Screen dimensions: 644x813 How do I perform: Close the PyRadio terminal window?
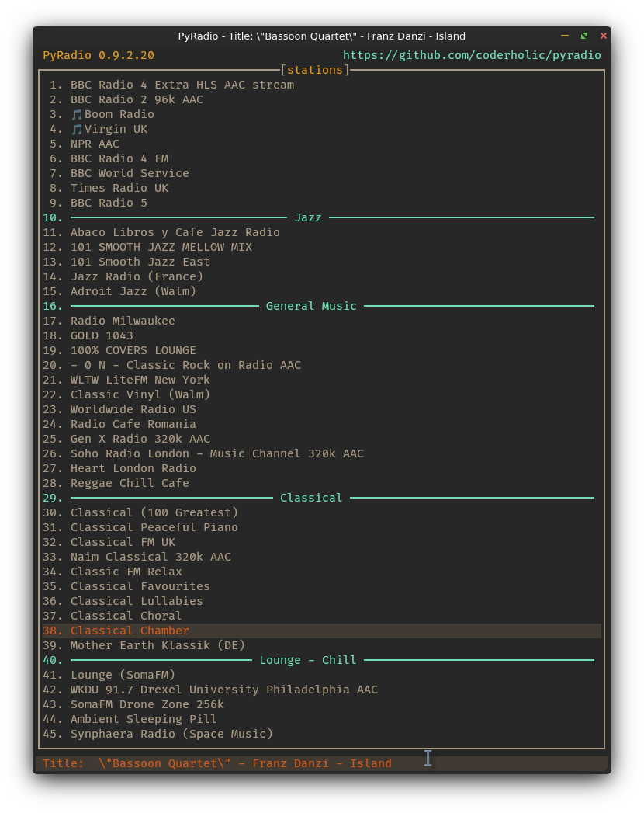pyautogui.click(x=604, y=36)
